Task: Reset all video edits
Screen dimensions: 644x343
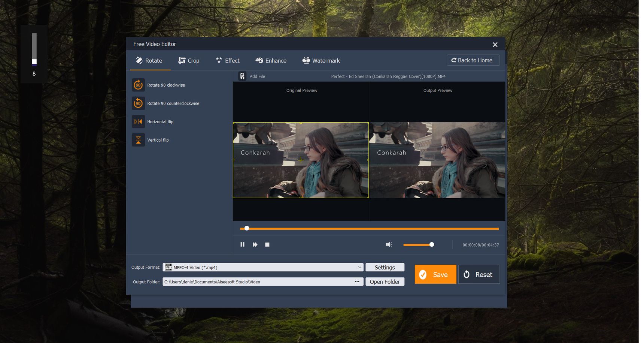Action: pos(479,274)
